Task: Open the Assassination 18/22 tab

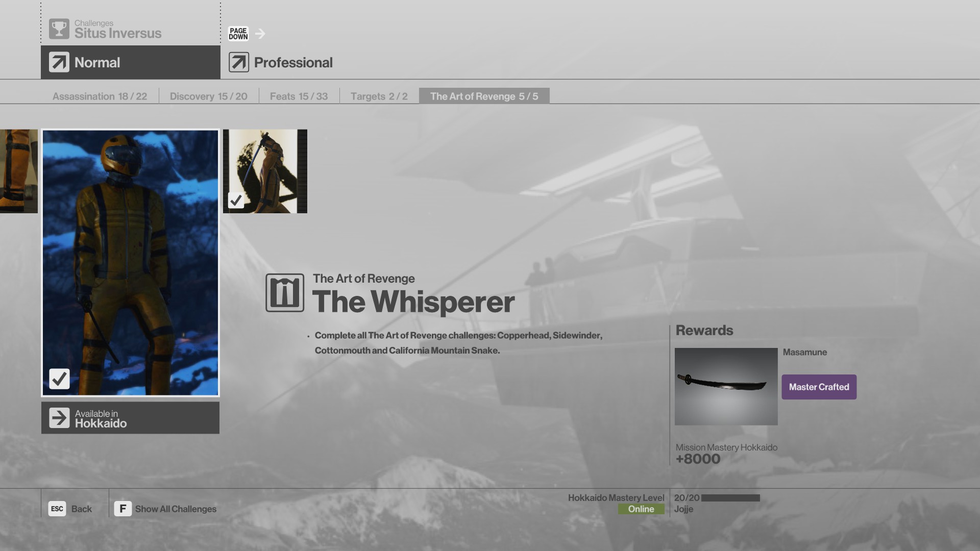Action: pos(100,96)
